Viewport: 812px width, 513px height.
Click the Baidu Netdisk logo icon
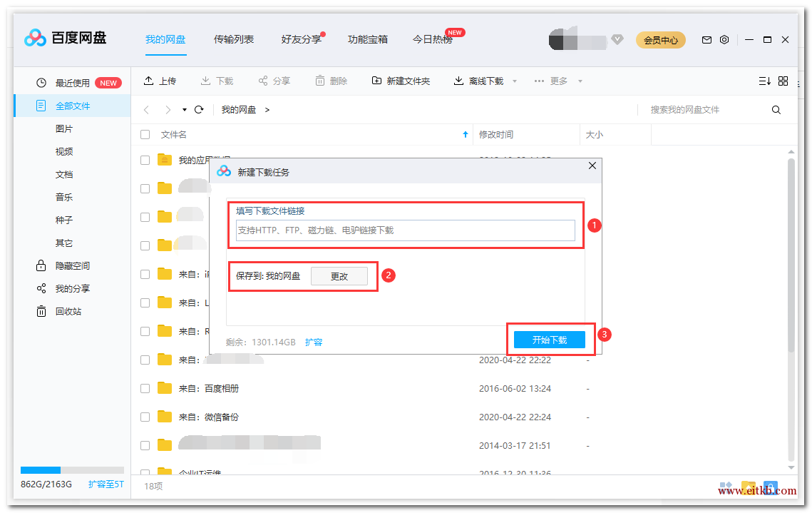coord(35,38)
